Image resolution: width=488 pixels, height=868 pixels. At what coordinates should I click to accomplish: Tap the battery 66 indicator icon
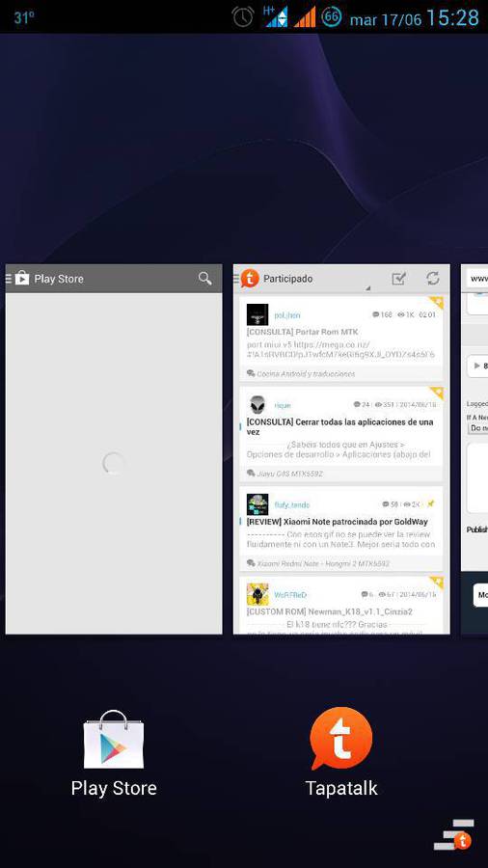pyautogui.click(x=332, y=16)
